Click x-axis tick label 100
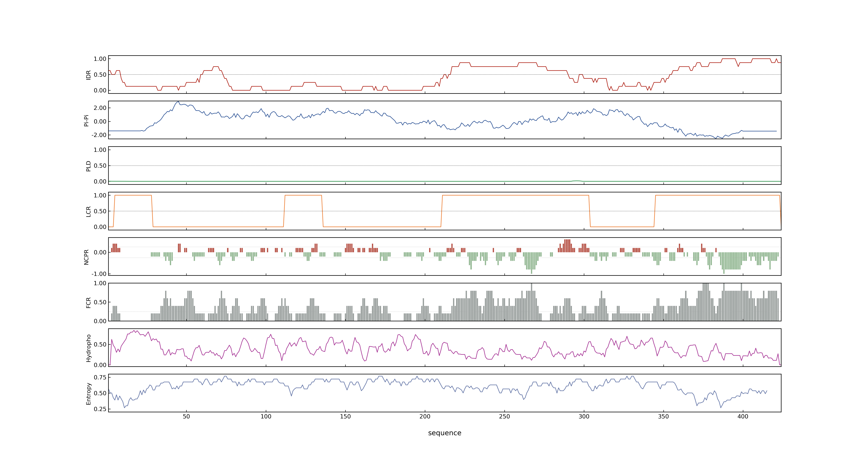Screen dimensions: 868x463 tap(266, 416)
